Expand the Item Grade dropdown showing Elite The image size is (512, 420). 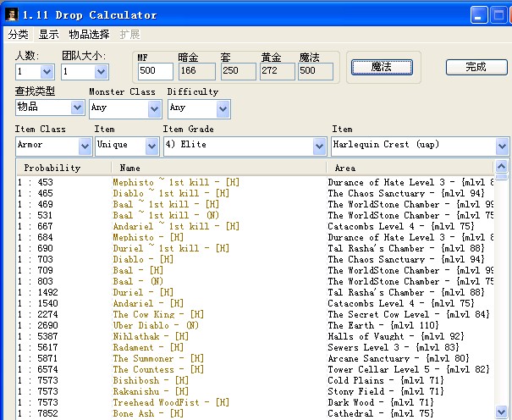(319, 146)
